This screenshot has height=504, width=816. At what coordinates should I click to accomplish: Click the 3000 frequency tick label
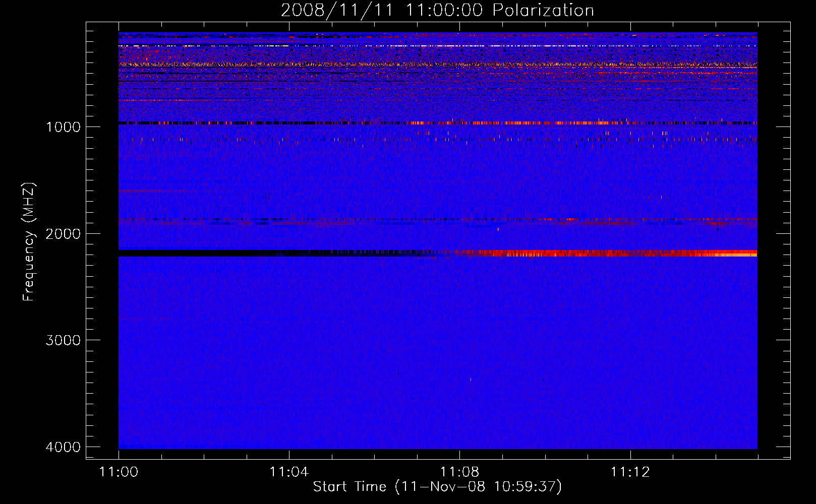63,340
